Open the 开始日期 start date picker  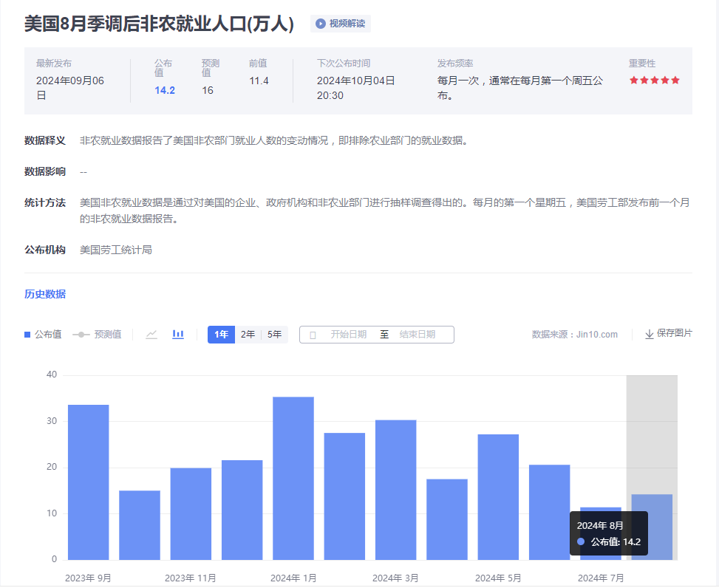pyautogui.click(x=348, y=335)
